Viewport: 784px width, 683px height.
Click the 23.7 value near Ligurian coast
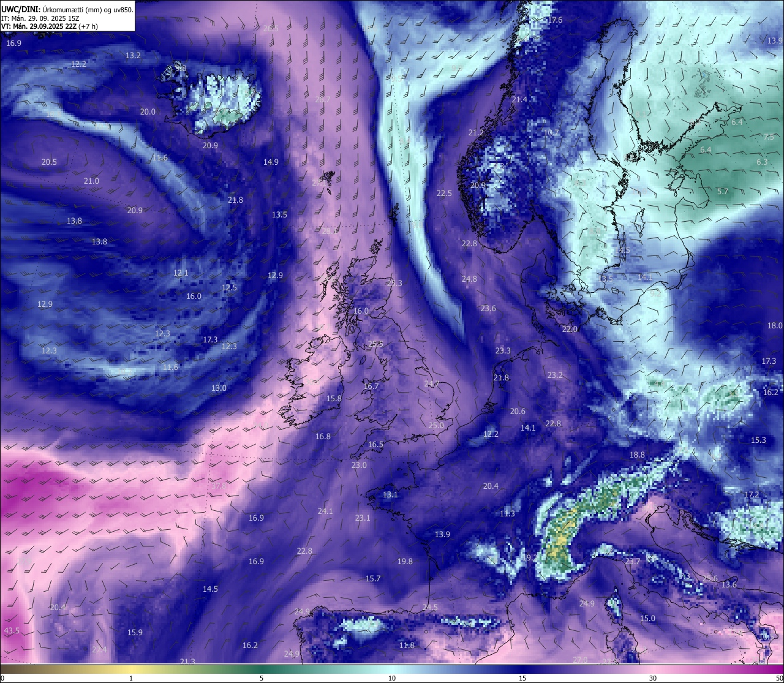[x=632, y=561]
